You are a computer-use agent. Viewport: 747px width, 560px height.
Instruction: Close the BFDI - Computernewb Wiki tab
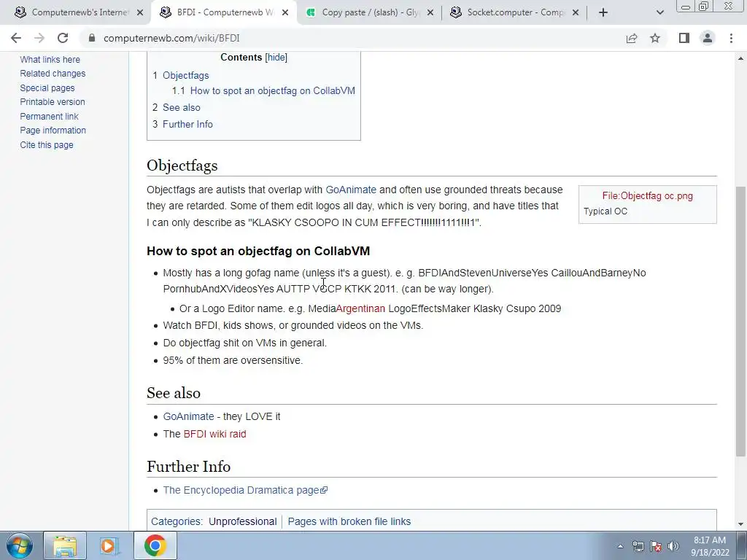tap(285, 12)
